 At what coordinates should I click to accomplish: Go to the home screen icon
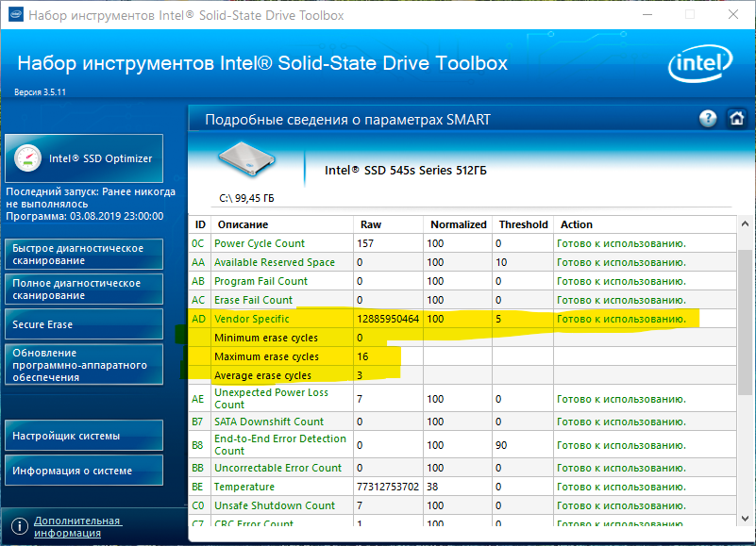(736, 119)
